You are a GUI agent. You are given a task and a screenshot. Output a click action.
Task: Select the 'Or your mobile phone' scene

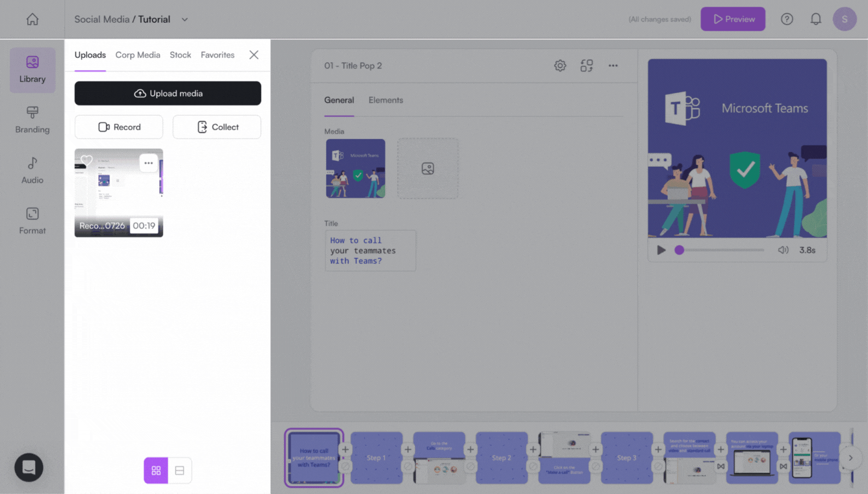pos(815,458)
